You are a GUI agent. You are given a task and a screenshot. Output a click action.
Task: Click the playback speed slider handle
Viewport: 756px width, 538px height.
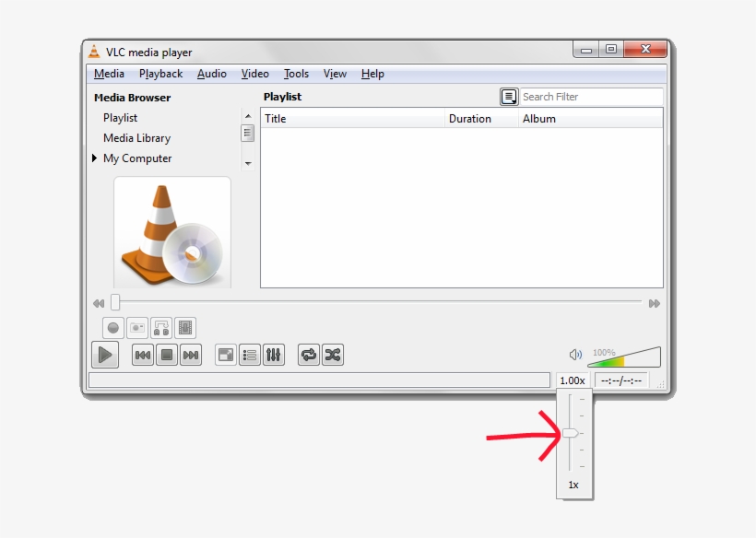coord(571,433)
